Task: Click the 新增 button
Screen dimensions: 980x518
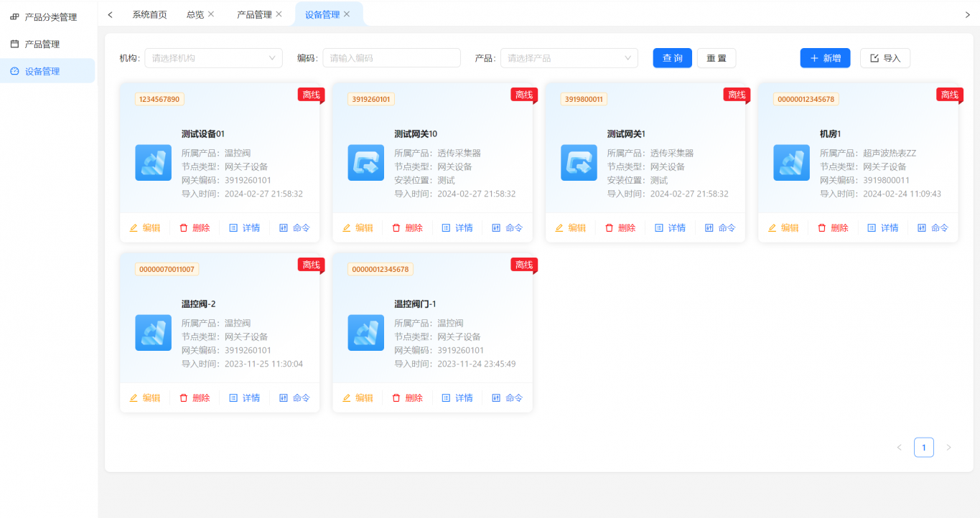Action: point(825,58)
